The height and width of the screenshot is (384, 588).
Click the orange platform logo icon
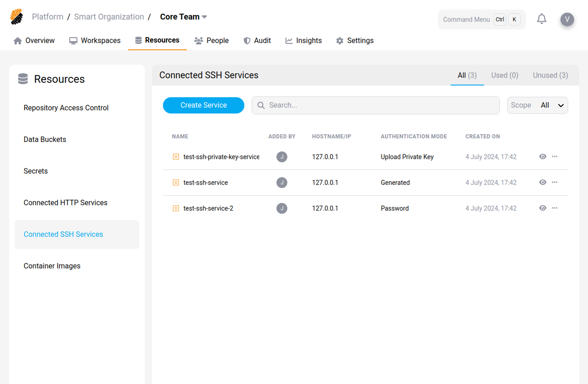16,17
